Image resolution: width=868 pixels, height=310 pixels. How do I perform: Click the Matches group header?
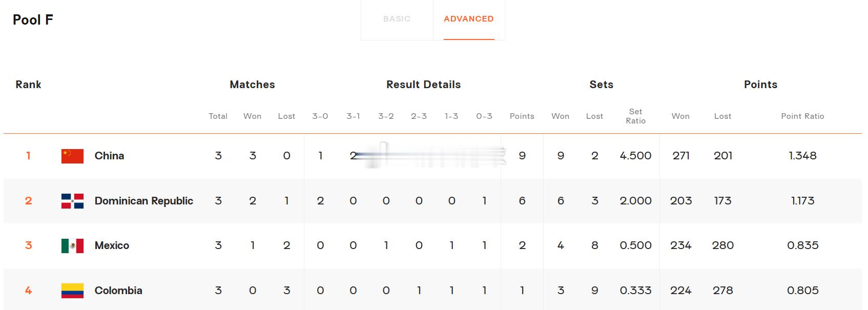click(252, 85)
